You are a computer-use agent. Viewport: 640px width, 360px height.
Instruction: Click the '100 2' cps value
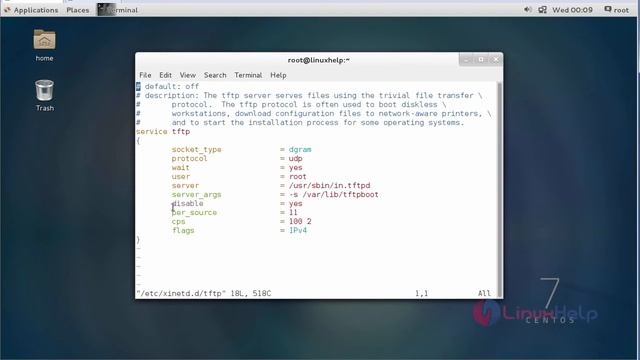point(300,221)
